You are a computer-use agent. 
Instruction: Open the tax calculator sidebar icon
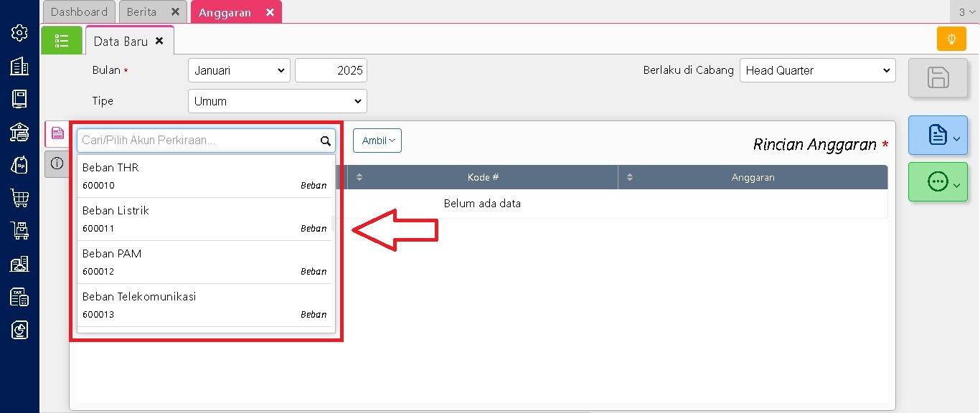[x=19, y=297]
